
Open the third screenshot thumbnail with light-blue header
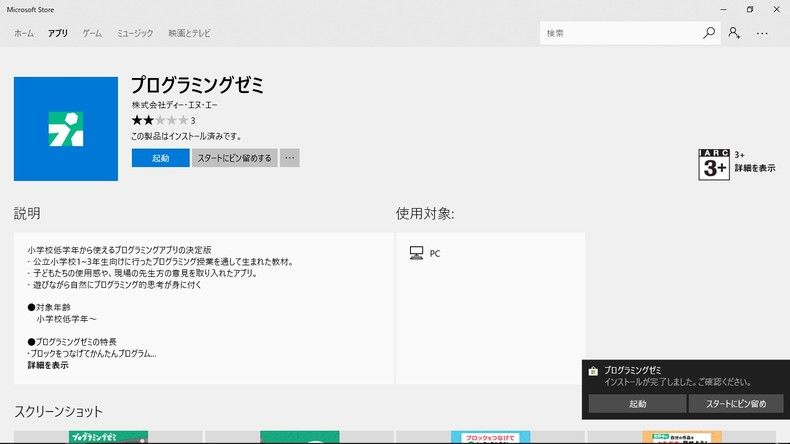[491, 437]
